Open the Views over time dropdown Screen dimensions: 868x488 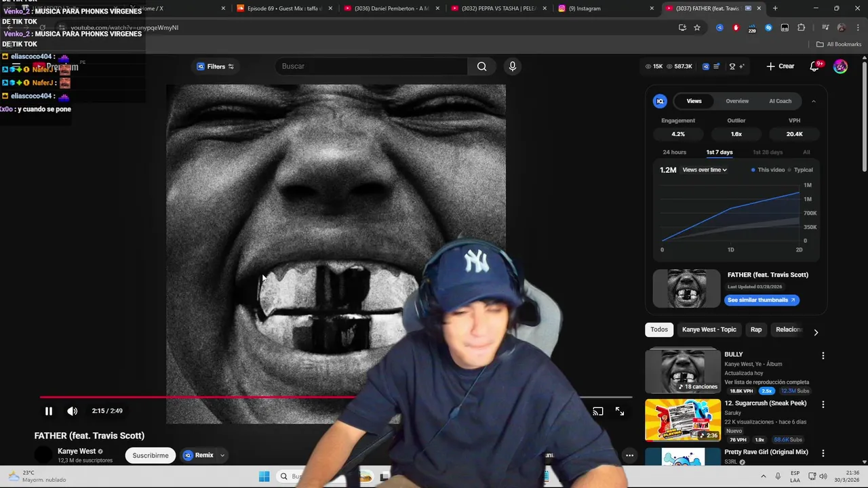705,170
